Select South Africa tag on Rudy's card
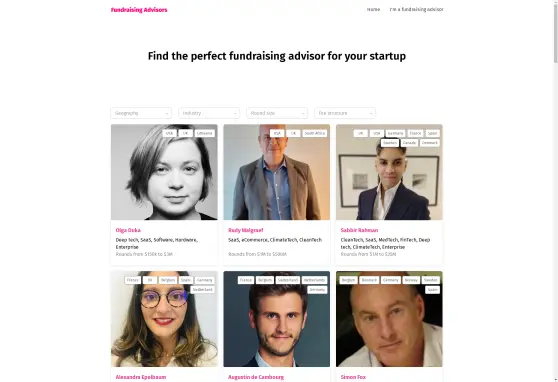 [315, 133]
